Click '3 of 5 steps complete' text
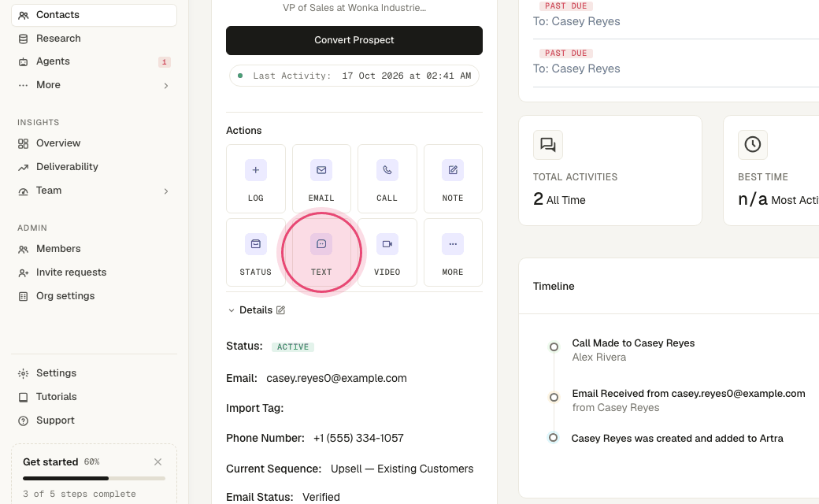This screenshot has width=819, height=504. [x=80, y=494]
